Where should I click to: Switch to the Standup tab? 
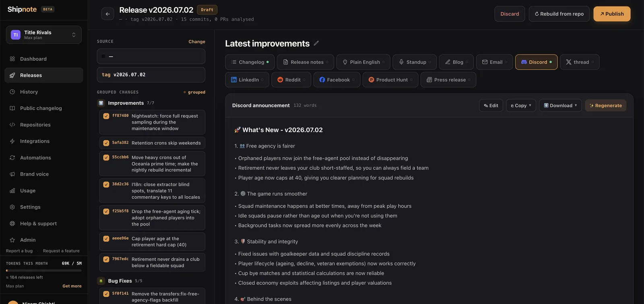coord(415,62)
